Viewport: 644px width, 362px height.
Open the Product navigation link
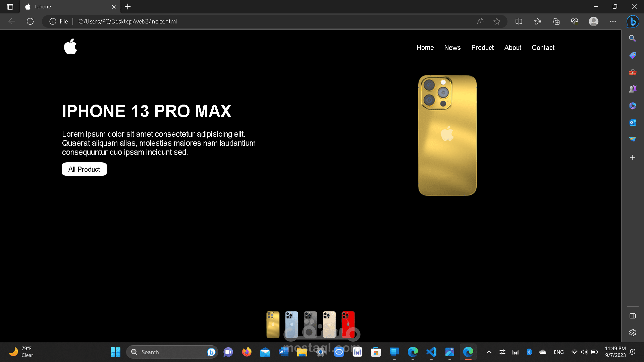[x=483, y=48]
